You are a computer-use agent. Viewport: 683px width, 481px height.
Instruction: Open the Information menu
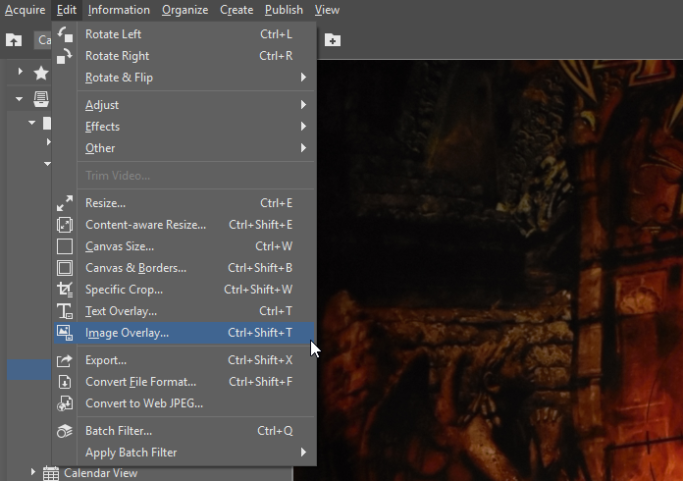click(118, 10)
